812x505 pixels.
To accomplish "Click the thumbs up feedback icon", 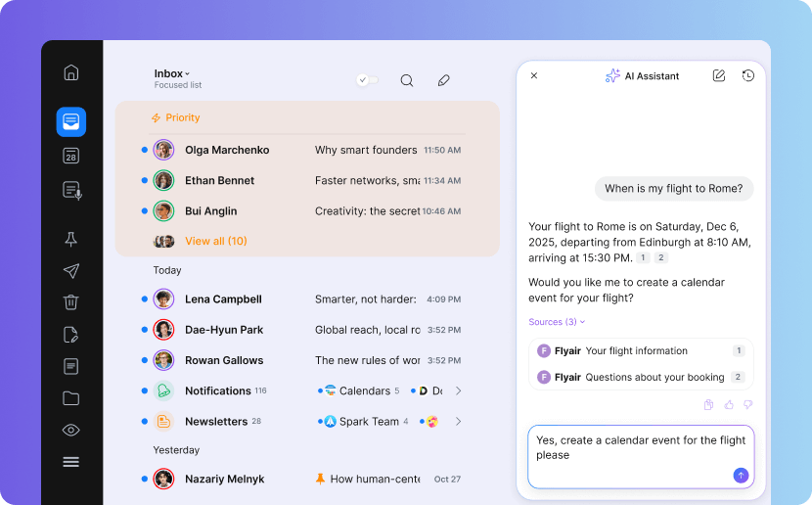I will coord(729,404).
